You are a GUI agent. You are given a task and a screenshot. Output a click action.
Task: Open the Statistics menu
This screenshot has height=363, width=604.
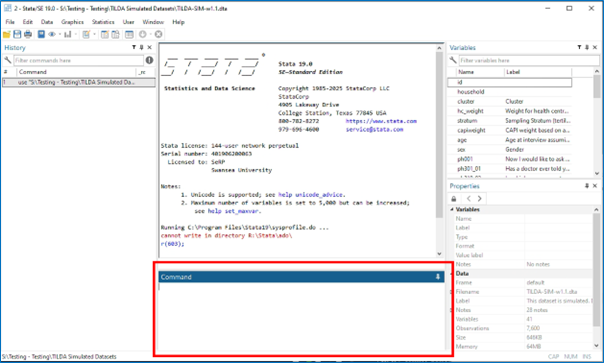tap(103, 22)
